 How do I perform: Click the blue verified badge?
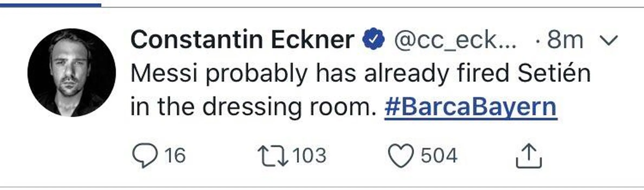[373, 39]
